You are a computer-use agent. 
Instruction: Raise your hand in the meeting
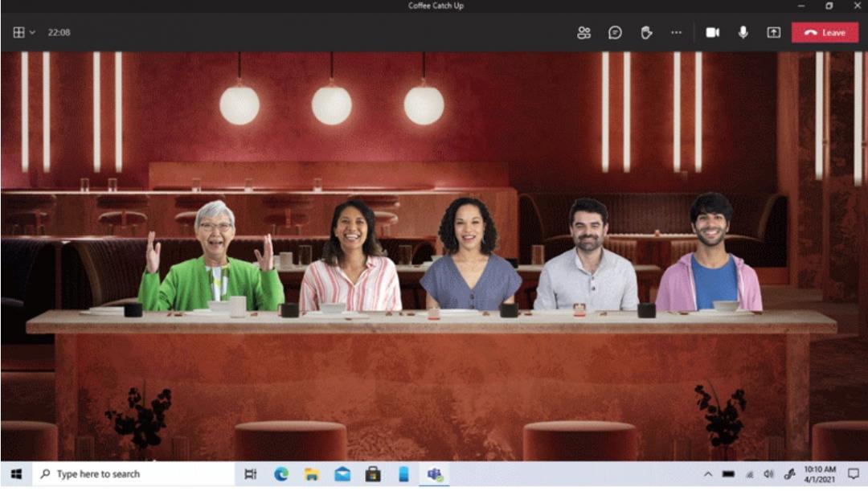click(645, 33)
